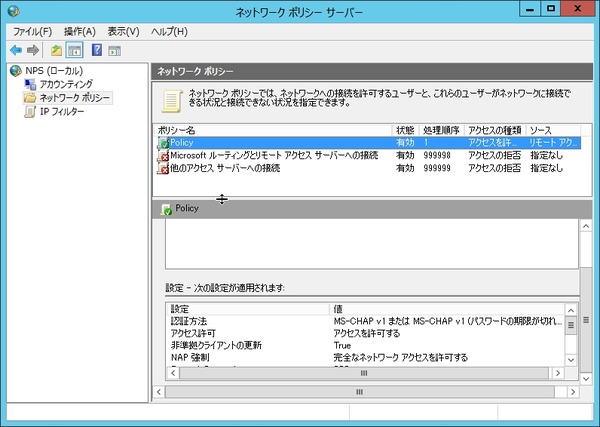Viewport: 600px width, 427px height.
Task: Click processing order 999998 cell
Action: [x=437, y=156]
